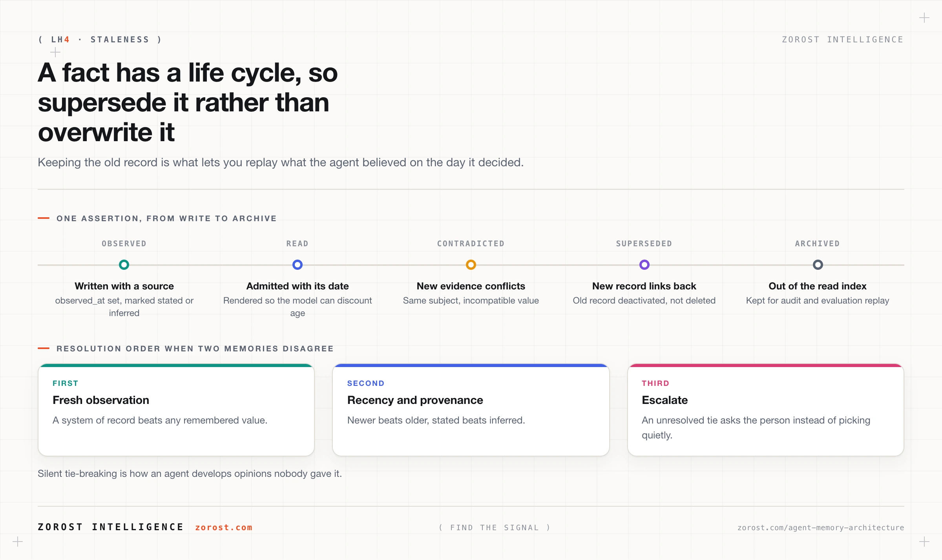Click the green Observed timeline marker

pos(124,265)
